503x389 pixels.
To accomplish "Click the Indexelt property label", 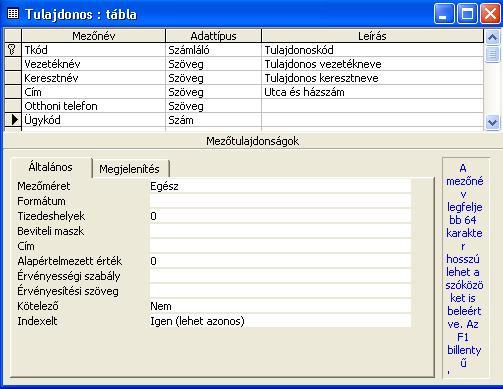I will (37, 321).
